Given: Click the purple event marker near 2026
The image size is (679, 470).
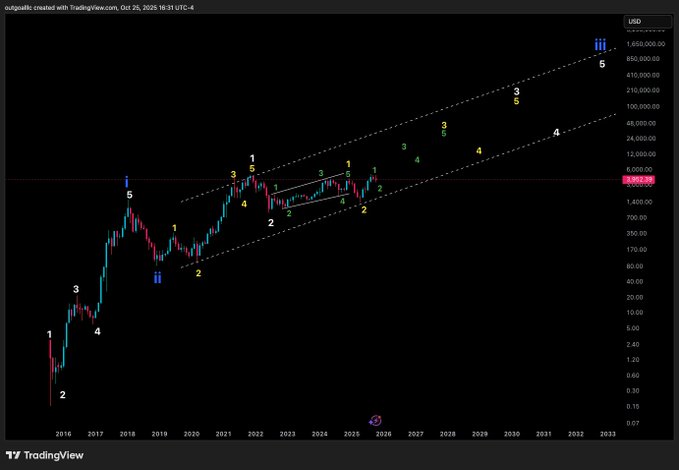Looking at the screenshot, I should pyautogui.click(x=374, y=421).
